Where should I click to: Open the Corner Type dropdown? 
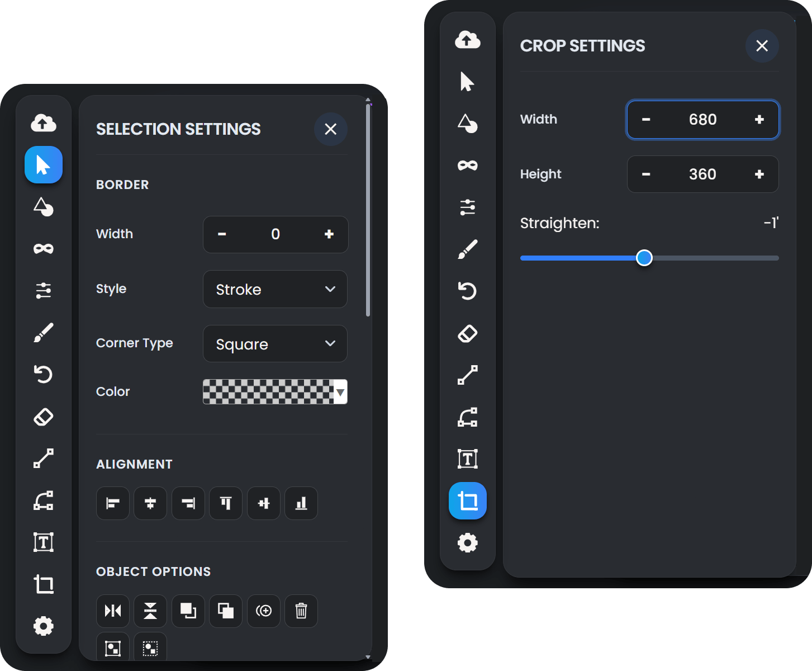tap(275, 344)
